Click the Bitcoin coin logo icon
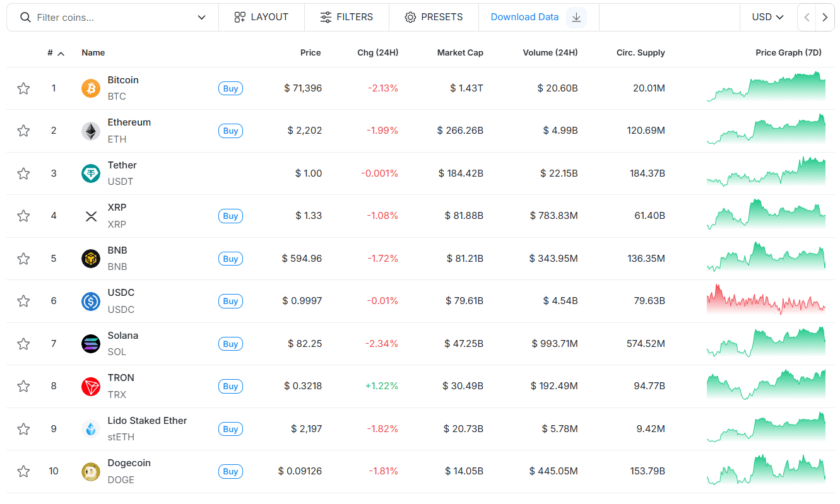840x504 pixels. pyautogui.click(x=91, y=88)
